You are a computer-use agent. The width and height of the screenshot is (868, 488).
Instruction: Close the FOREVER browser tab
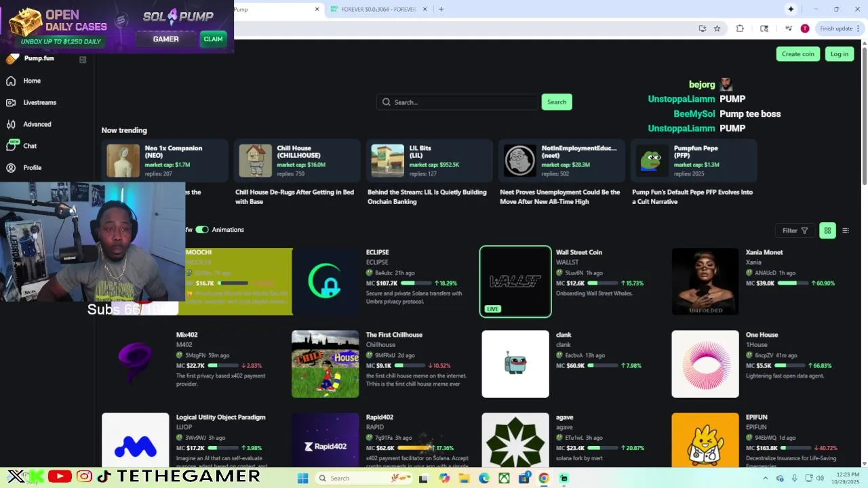click(425, 9)
